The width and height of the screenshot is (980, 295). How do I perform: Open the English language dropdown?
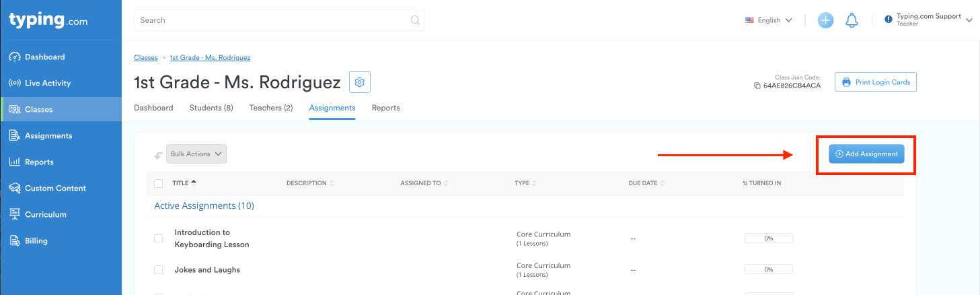(769, 20)
